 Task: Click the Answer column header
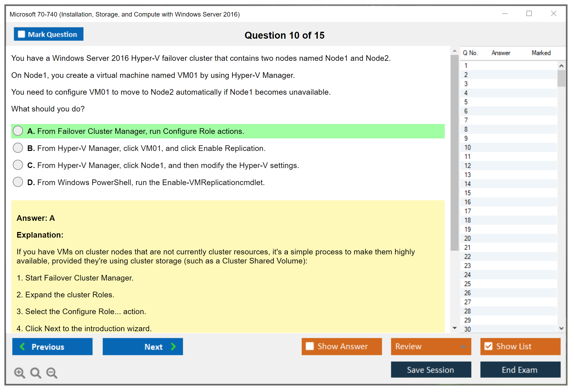501,53
